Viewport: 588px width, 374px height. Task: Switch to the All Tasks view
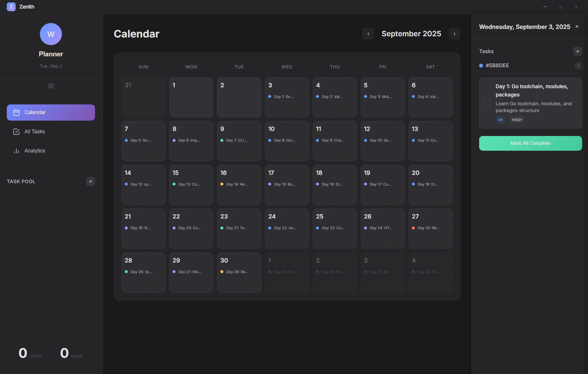(x=35, y=132)
